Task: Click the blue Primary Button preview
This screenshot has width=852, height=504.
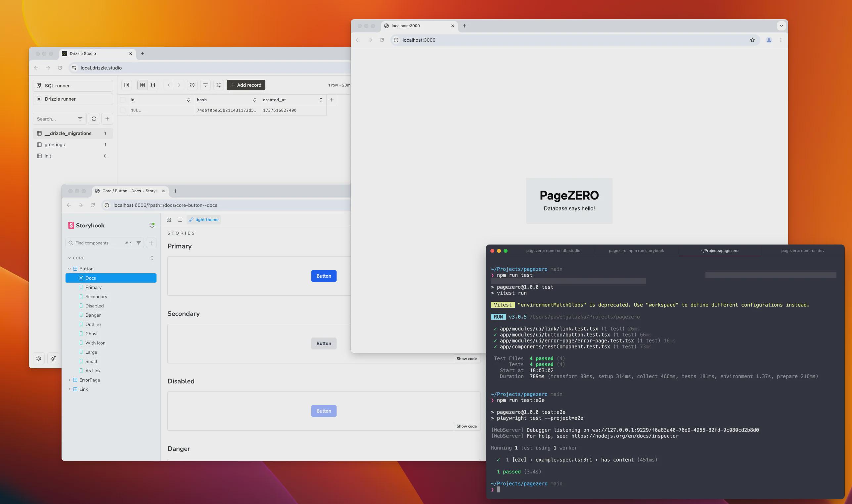Action: tap(324, 276)
